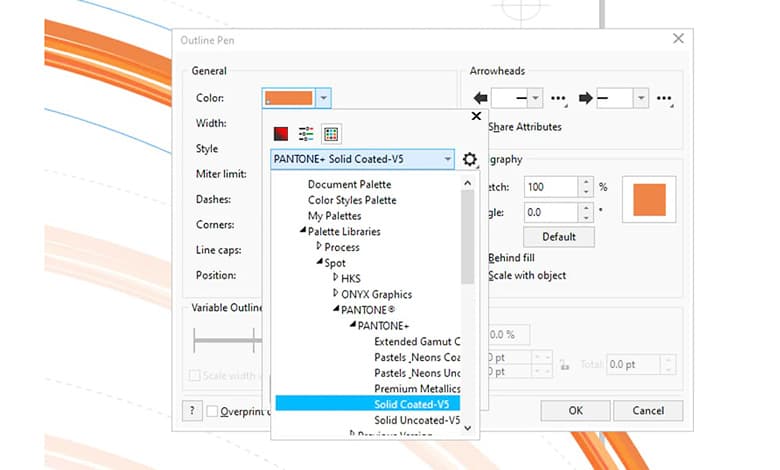Open the PANTONE+ Solid Coated-V5 palette dropdown
Viewport: 780px width, 470px height.
(x=362, y=159)
